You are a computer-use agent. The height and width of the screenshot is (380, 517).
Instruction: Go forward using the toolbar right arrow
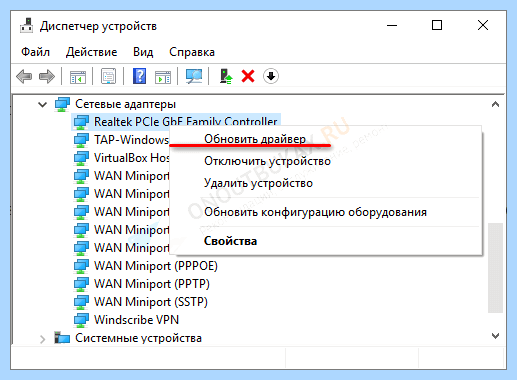coord(47,76)
